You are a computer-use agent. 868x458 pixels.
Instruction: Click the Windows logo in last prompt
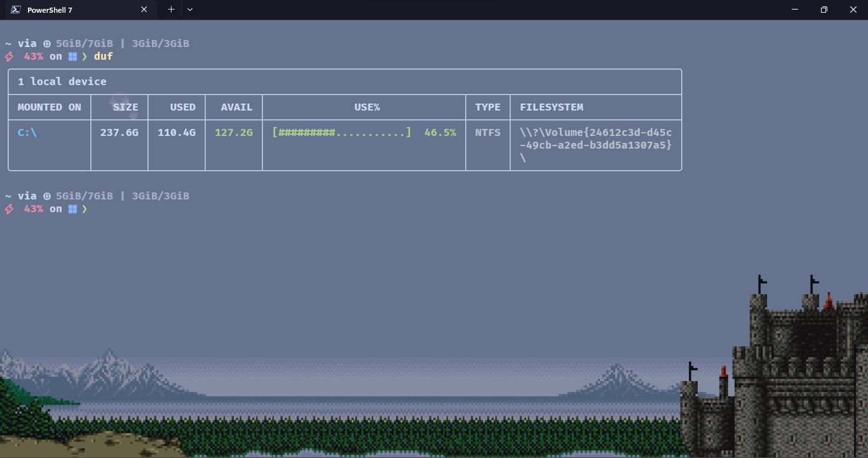coord(72,209)
